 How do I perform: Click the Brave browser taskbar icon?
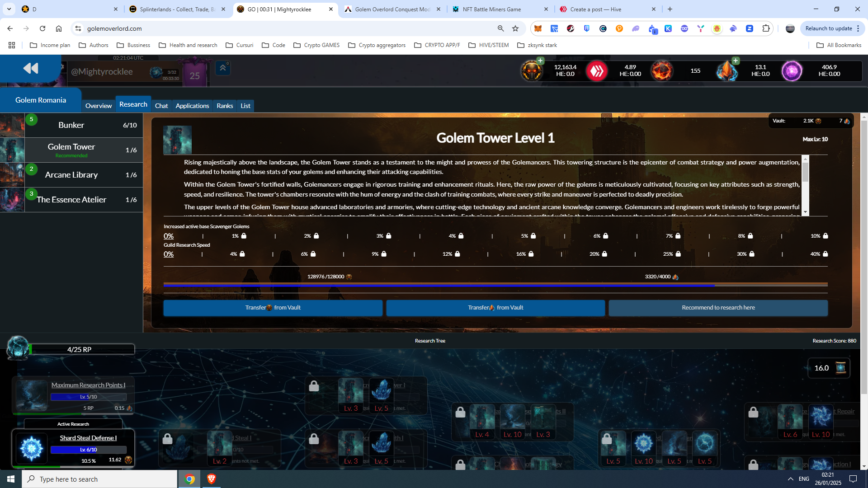pyautogui.click(x=211, y=479)
